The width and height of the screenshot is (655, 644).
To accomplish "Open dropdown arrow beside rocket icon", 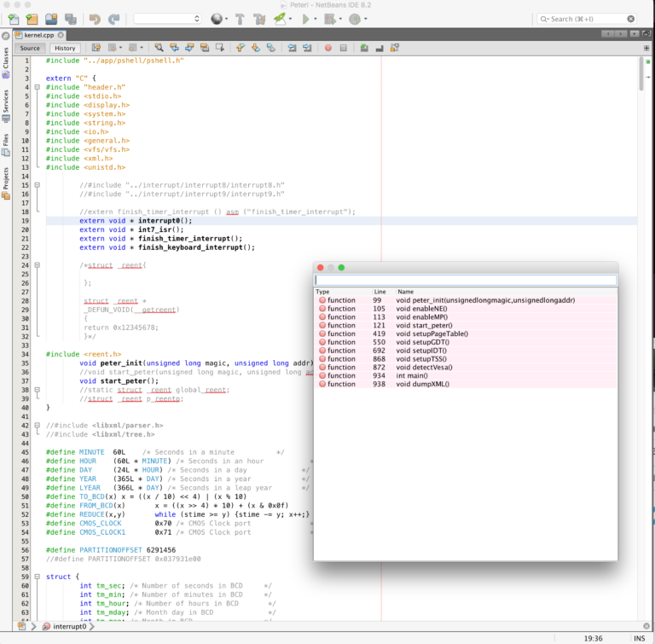I will click(x=290, y=19).
